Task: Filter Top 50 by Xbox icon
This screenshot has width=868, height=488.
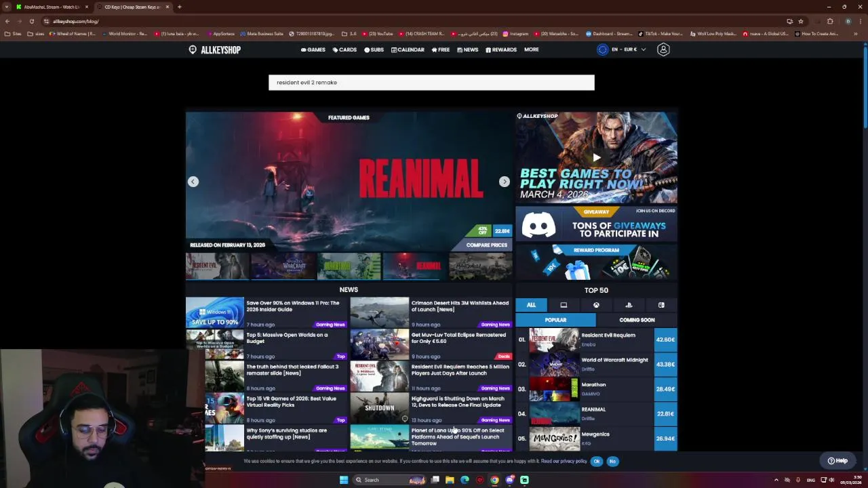Action: tap(596, 305)
